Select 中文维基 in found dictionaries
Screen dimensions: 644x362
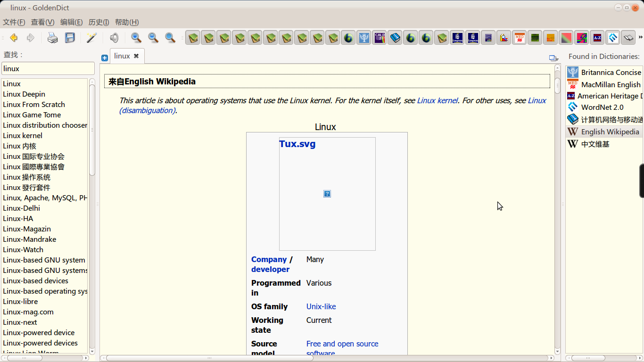coord(605,144)
